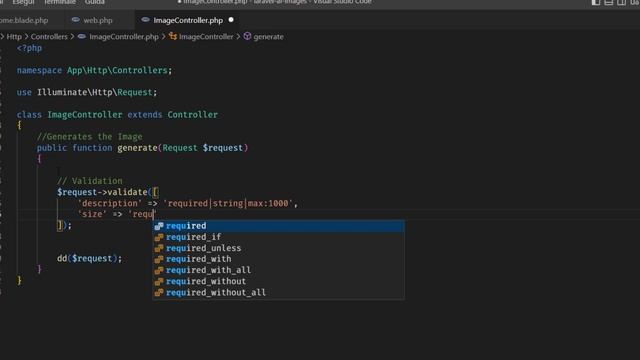Open the home.blade.php tab
The width and height of the screenshot is (640, 360).
pos(24,20)
